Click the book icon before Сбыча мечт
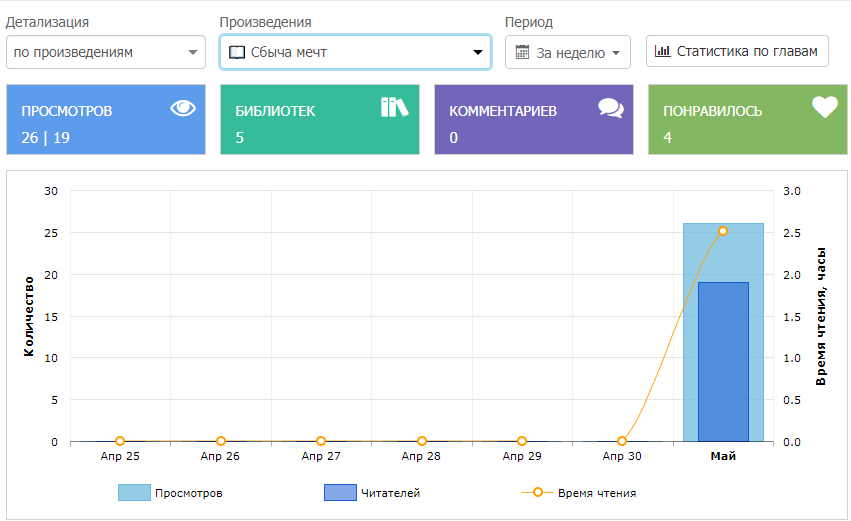This screenshot has width=851, height=521. (237, 52)
